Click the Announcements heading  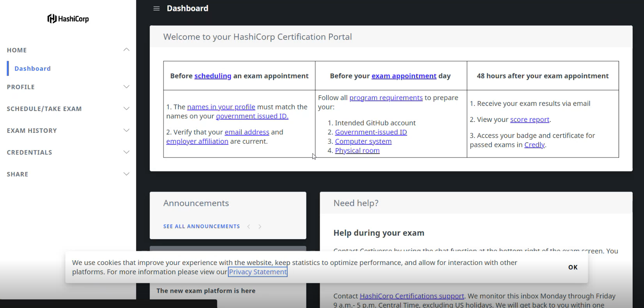point(196,203)
